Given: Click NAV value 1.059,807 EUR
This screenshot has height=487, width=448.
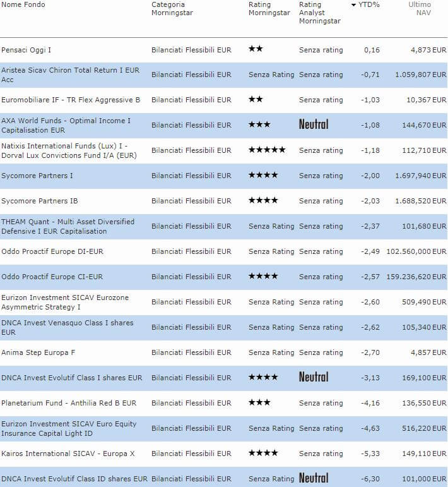Looking at the screenshot, I should [x=421, y=75].
